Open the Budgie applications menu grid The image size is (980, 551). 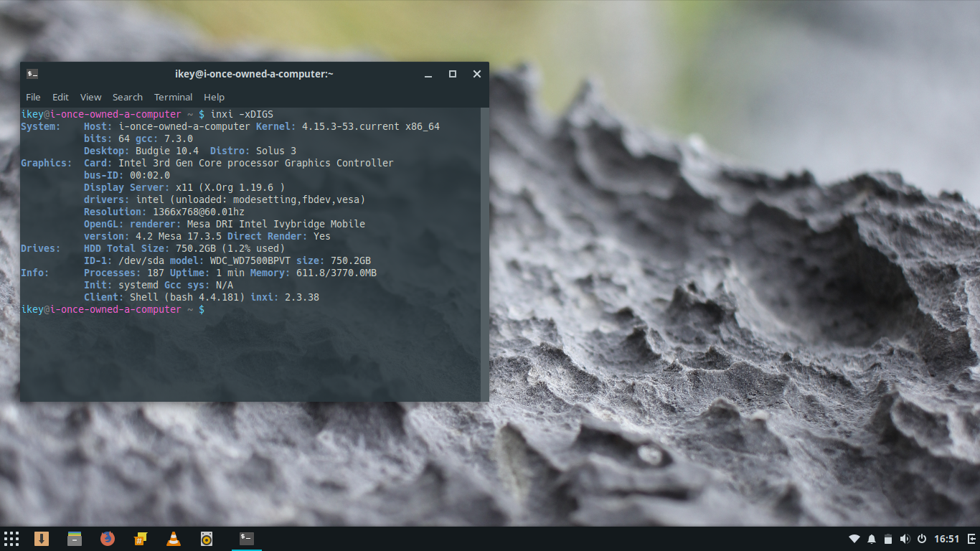pos(11,539)
